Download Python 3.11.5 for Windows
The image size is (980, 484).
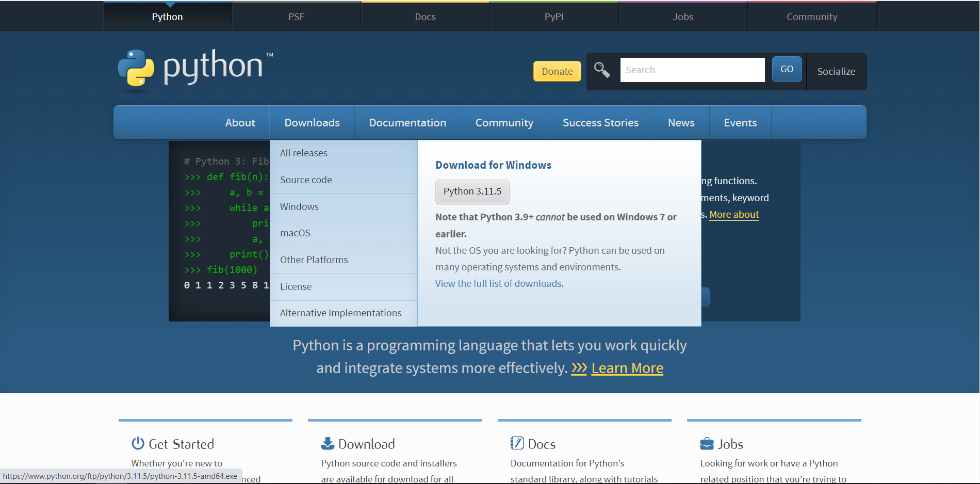click(x=472, y=191)
